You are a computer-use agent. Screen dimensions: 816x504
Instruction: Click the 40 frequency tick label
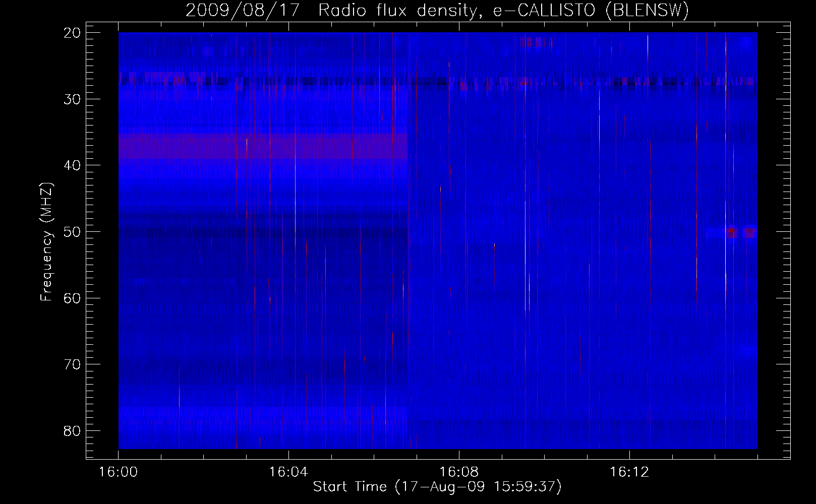pos(73,165)
